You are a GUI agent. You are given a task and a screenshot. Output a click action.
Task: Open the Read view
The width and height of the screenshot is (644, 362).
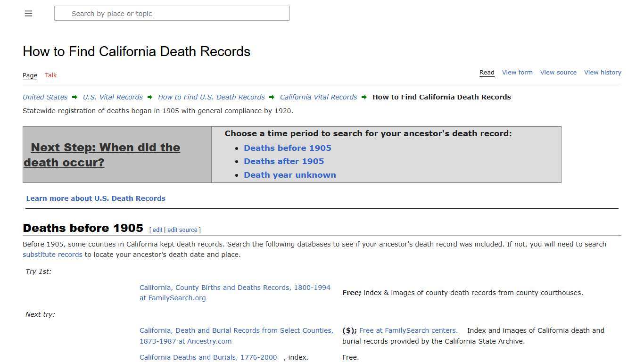point(487,72)
